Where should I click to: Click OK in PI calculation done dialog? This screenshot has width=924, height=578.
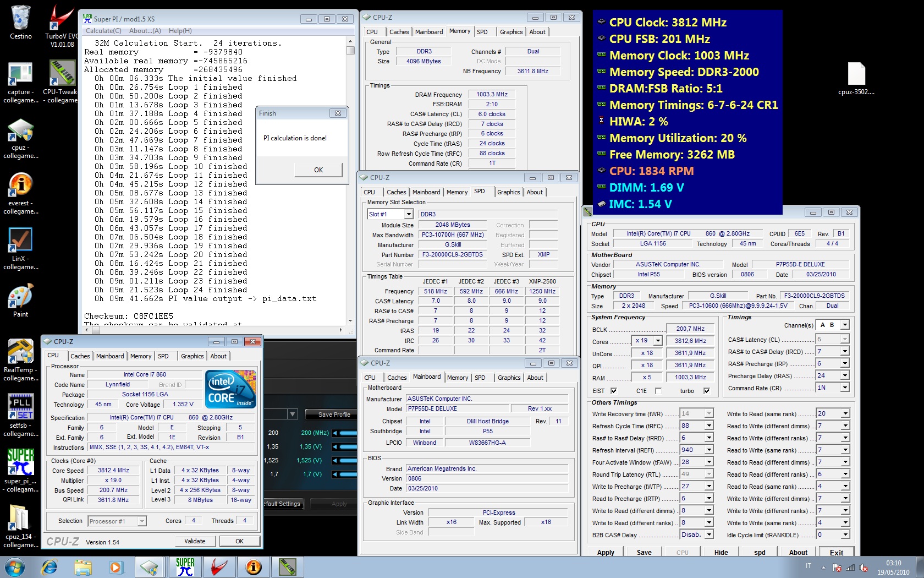point(318,170)
